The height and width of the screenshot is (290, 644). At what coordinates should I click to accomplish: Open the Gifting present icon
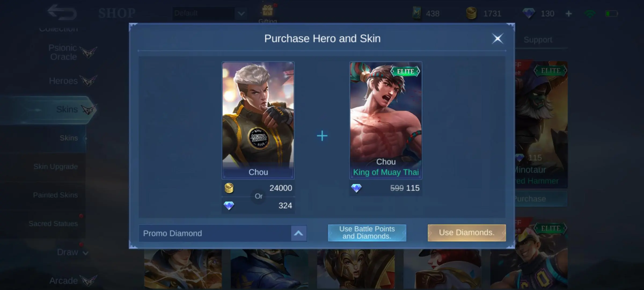coord(268,11)
